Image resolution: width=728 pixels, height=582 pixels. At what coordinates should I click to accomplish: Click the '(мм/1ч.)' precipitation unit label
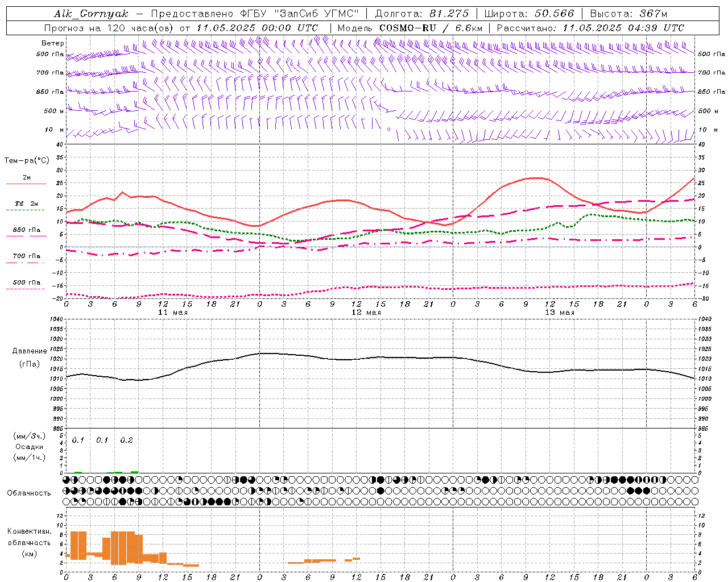tap(30, 458)
